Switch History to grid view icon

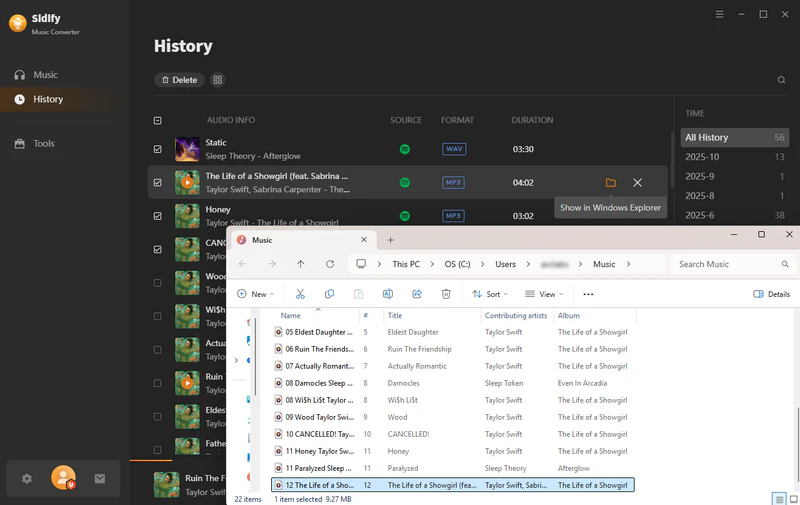click(x=218, y=80)
